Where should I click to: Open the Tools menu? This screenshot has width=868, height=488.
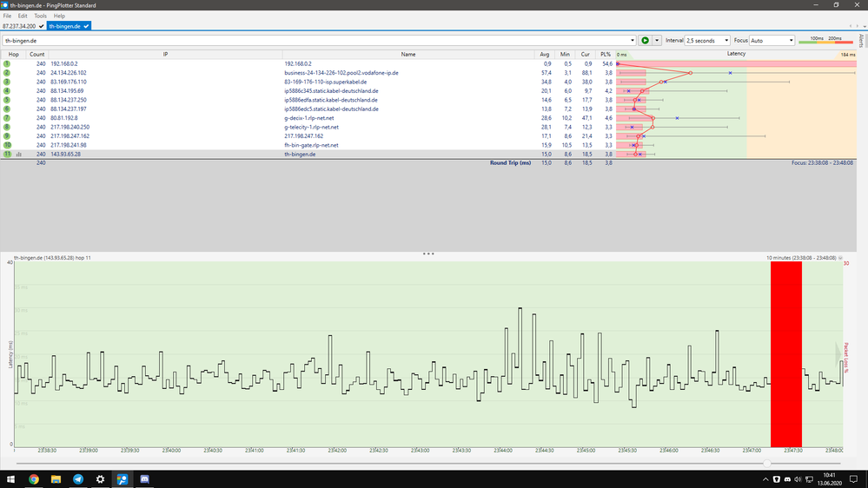40,16
